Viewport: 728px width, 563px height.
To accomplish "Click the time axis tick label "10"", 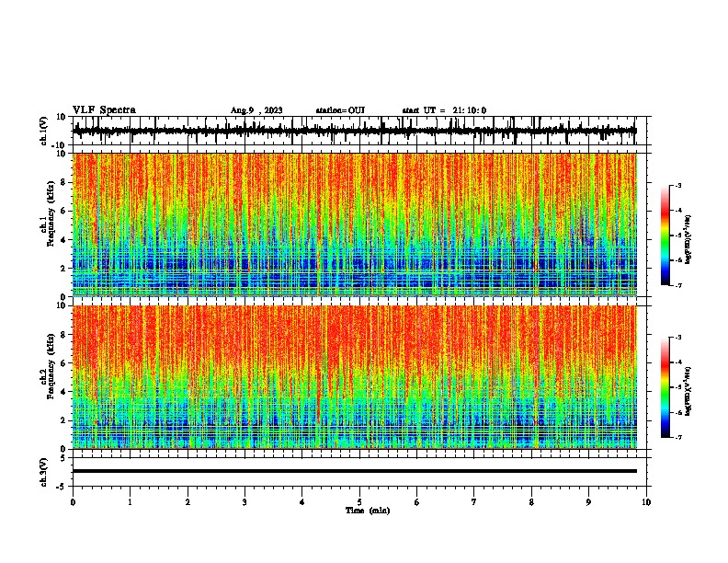I will pyautogui.click(x=646, y=502).
